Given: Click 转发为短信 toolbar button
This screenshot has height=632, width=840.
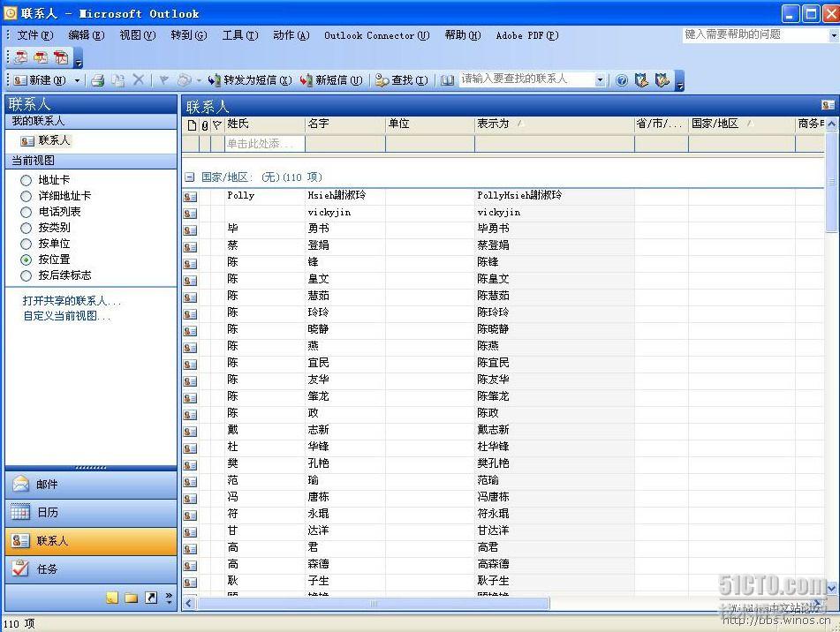Looking at the screenshot, I should (x=250, y=80).
